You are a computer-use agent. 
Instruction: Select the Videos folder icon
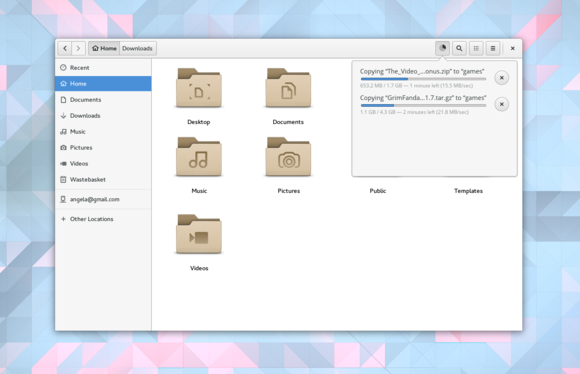pos(199,235)
